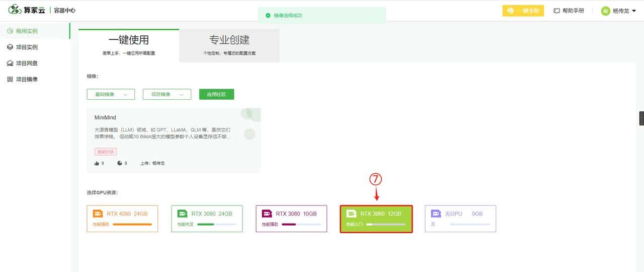Click the RTX 3060 white performance bar
The width and height of the screenshot is (644, 272).
[x=386, y=224]
